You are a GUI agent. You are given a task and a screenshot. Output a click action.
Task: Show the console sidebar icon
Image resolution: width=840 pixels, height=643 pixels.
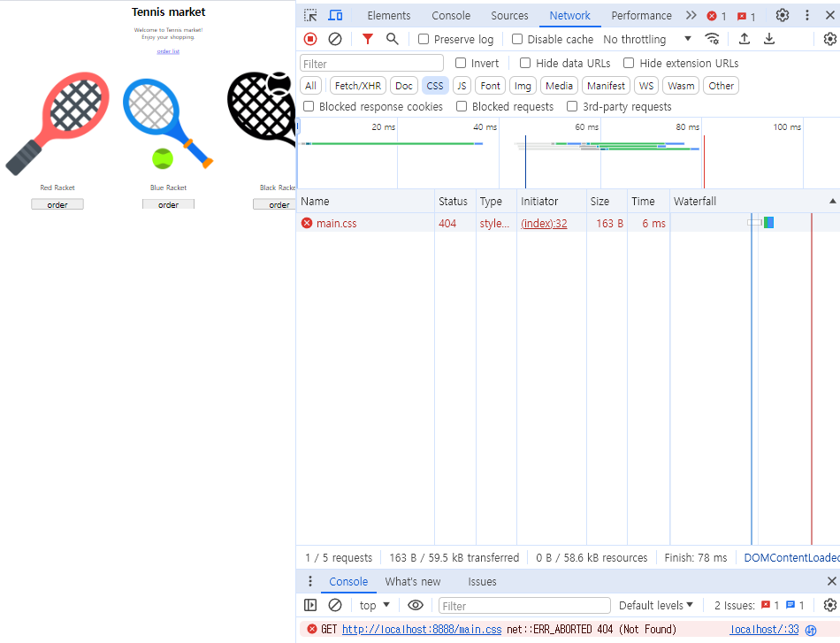coord(310,606)
